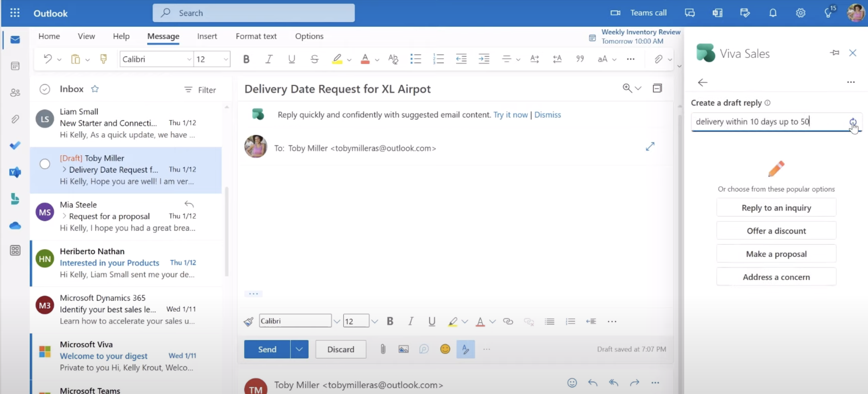Viewport: 868px width, 394px height.
Task: Open the Help tab
Action: pos(121,36)
